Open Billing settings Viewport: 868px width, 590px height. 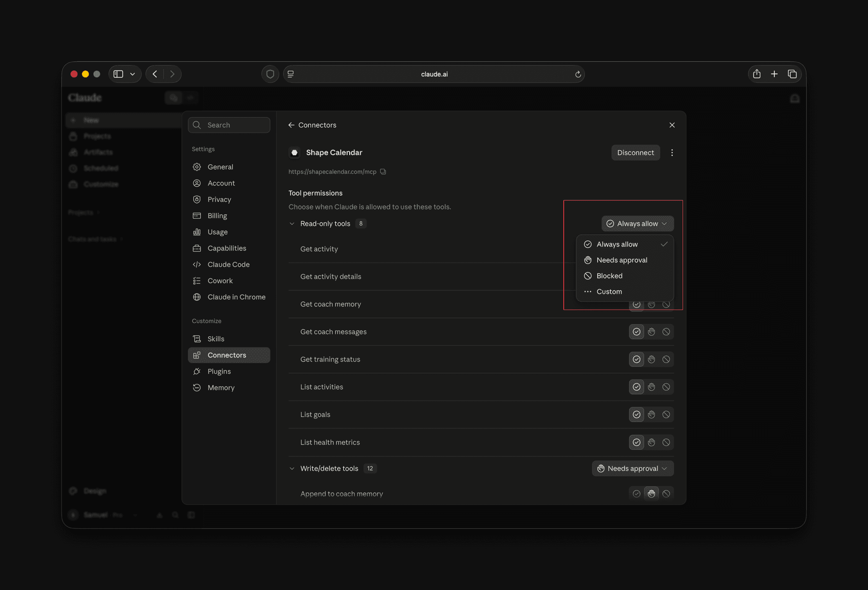(x=229, y=215)
